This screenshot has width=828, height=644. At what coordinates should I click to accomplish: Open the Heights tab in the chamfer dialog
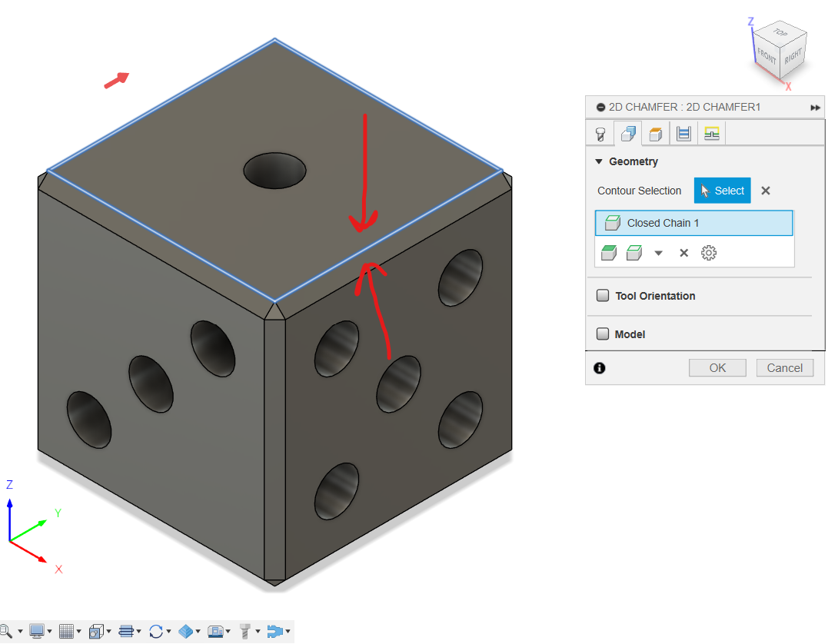[x=656, y=133]
